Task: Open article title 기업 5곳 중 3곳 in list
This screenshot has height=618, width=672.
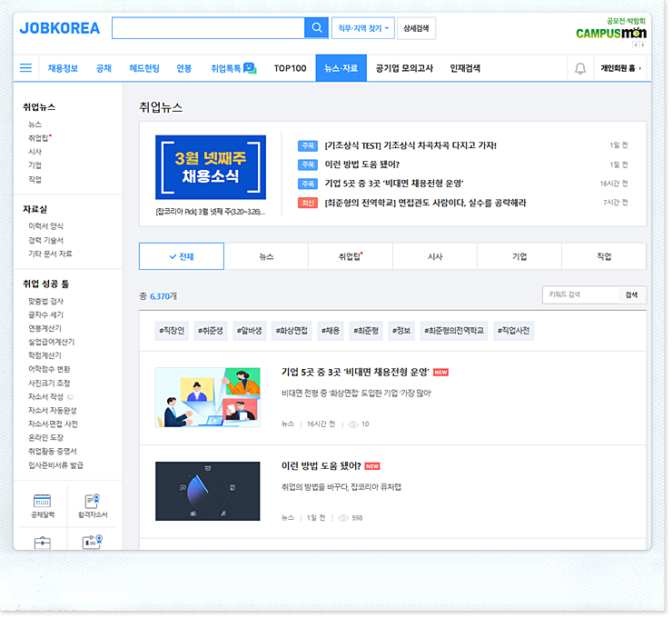Action: coord(355,373)
